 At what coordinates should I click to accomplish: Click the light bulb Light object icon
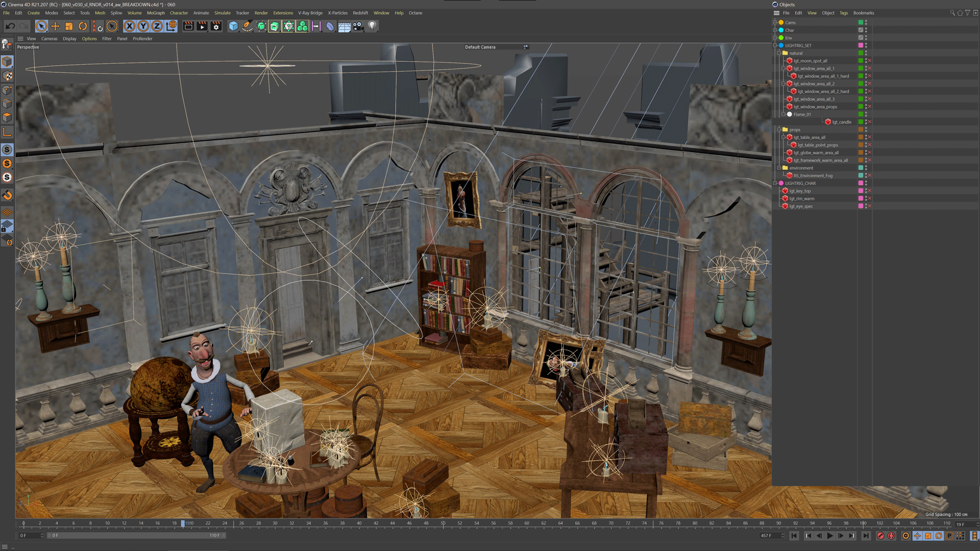tap(372, 26)
